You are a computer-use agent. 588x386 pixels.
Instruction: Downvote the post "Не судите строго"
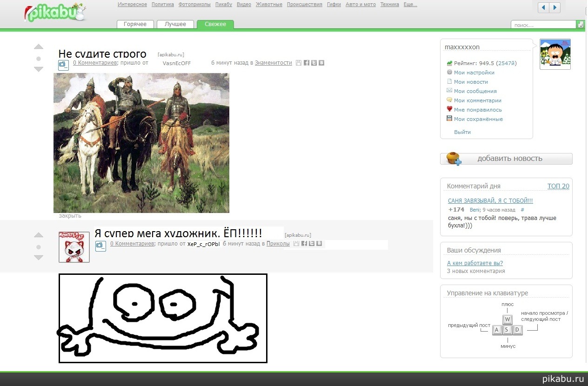[39, 69]
